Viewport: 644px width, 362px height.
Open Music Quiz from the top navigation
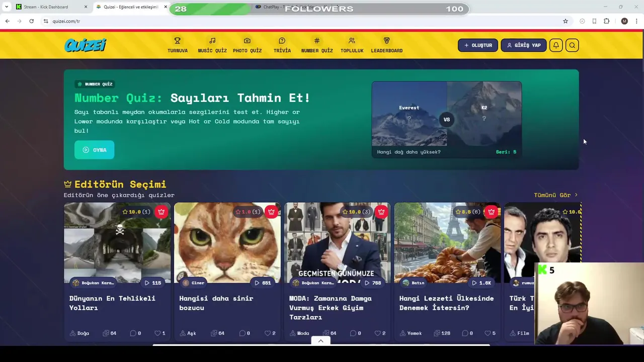click(212, 45)
